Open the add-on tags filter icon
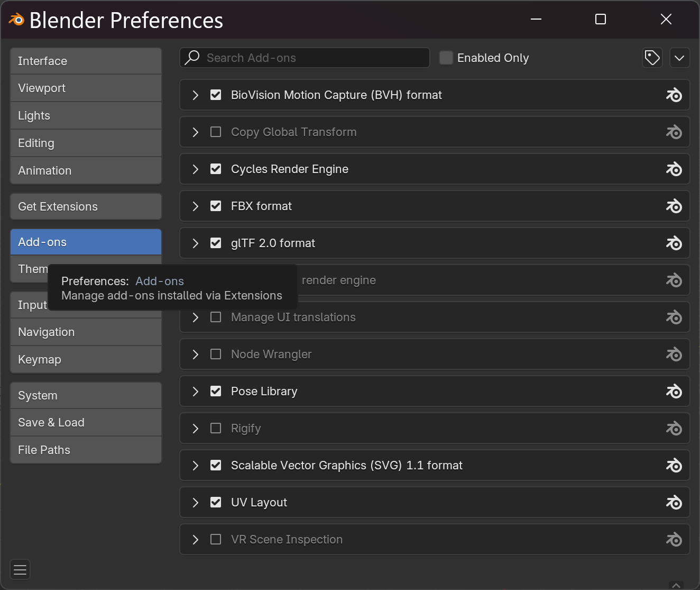This screenshot has width=700, height=590. 652,58
